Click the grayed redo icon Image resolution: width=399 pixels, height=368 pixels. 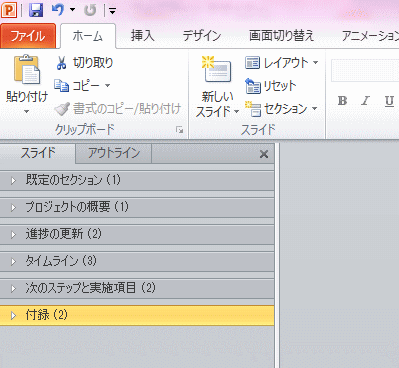pos(90,10)
